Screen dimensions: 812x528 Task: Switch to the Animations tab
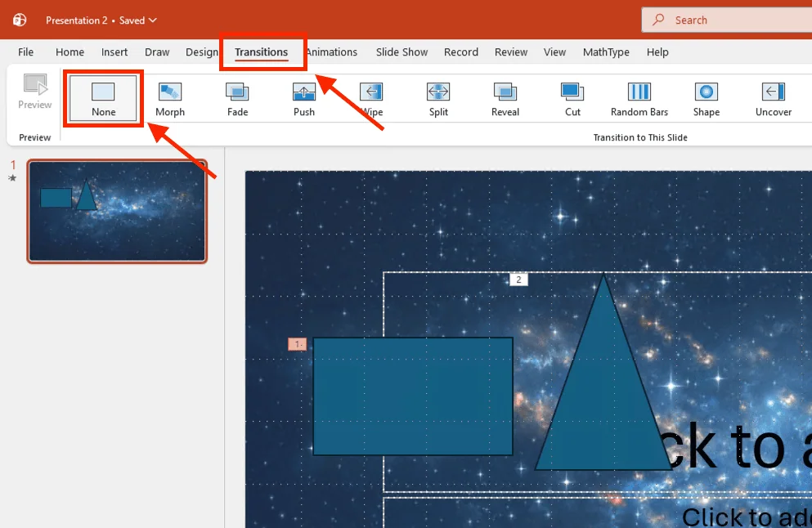click(x=331, y=51)
